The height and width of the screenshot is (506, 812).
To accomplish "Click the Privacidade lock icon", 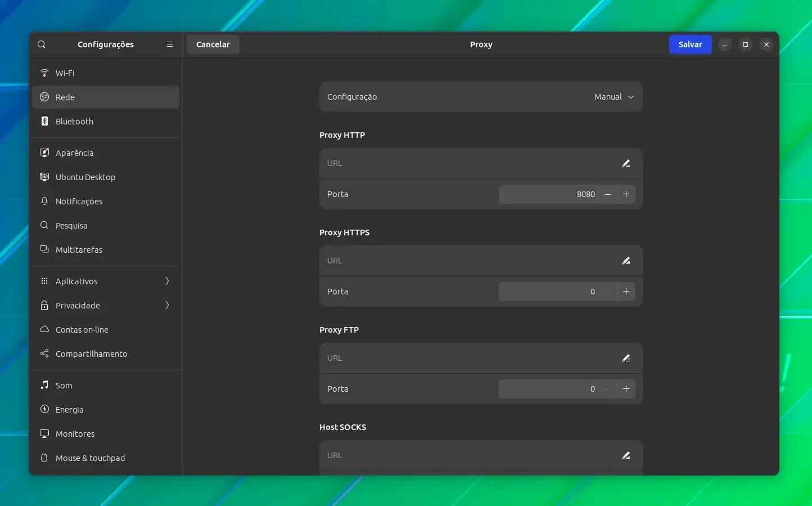I will (x=44, y=306).
